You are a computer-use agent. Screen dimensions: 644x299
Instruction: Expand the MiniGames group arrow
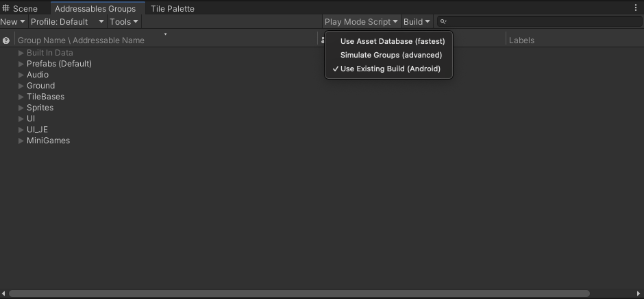[x=21, y=141]
